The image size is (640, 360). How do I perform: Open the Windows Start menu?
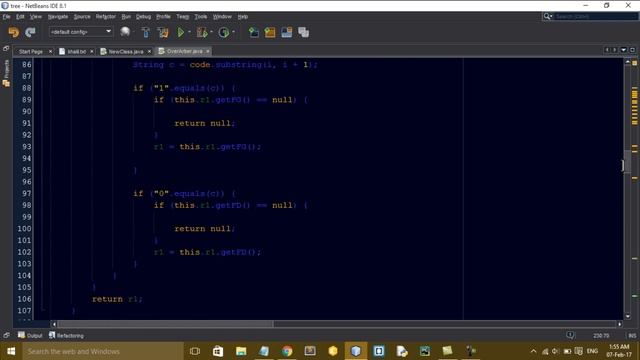pos(11,351)
